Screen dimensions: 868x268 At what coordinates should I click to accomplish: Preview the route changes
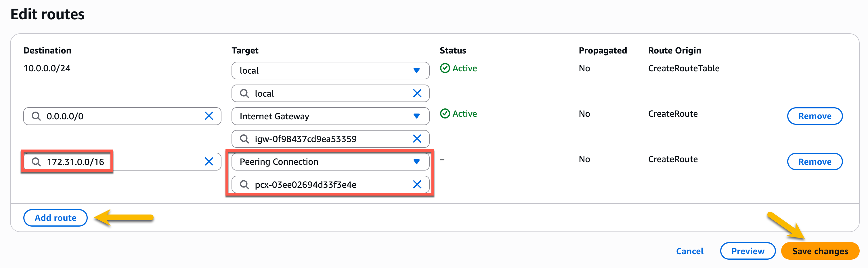point(748,251)
